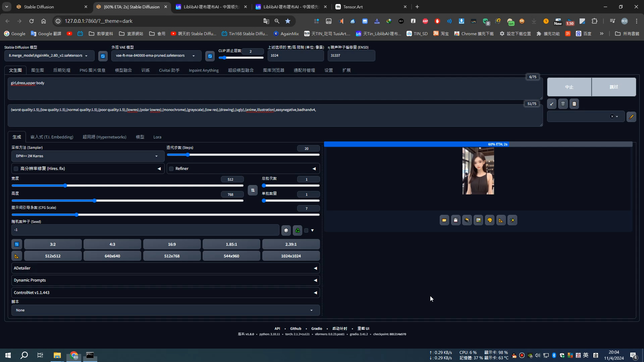Refresh the Stable Diffusion checkpoint list
The width and height of the screenshot is (644, 362).
(103, 56)
